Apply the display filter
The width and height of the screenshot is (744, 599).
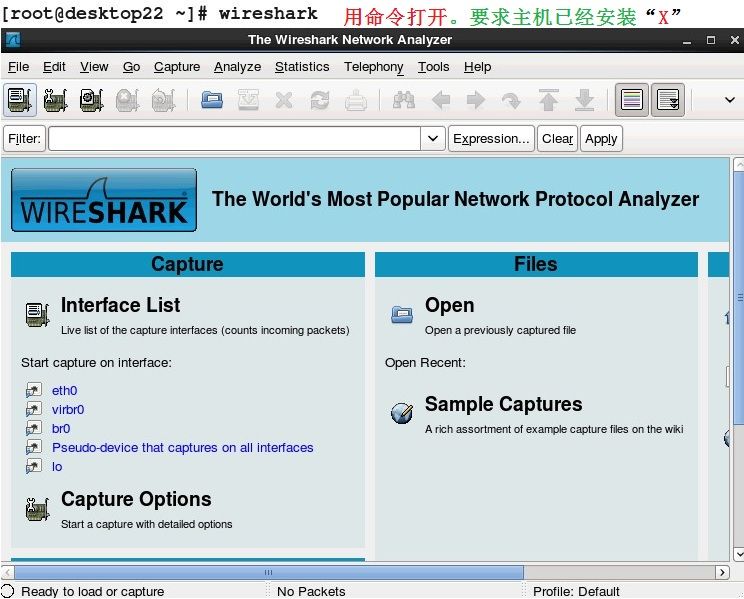[x=601, y=139]
